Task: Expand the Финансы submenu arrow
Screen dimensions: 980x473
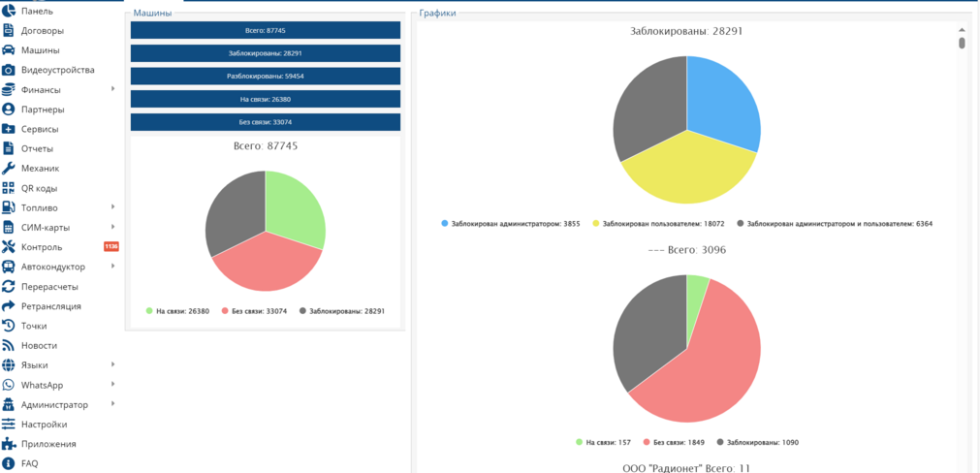Action: tap(113, 89)
